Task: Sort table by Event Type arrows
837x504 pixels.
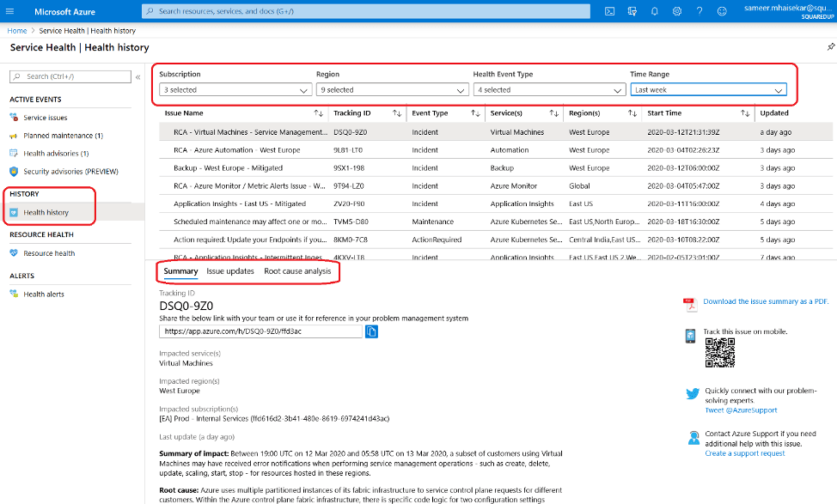Action: click(x=475, y=113)
